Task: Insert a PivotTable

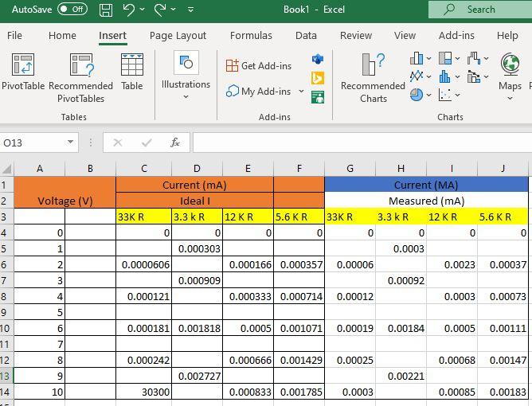Action: tap(23, 72)
